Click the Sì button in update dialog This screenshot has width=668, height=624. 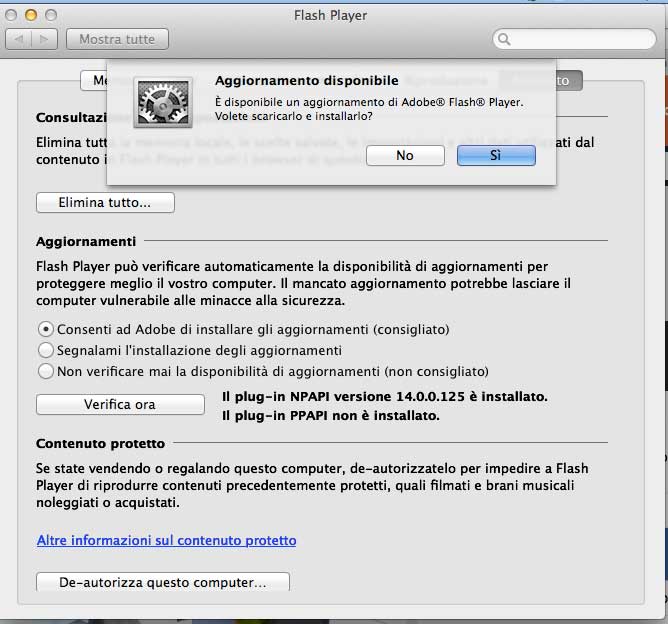(496, 155)
